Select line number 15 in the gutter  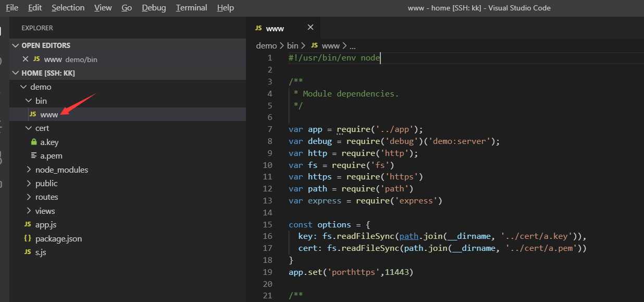268,224
